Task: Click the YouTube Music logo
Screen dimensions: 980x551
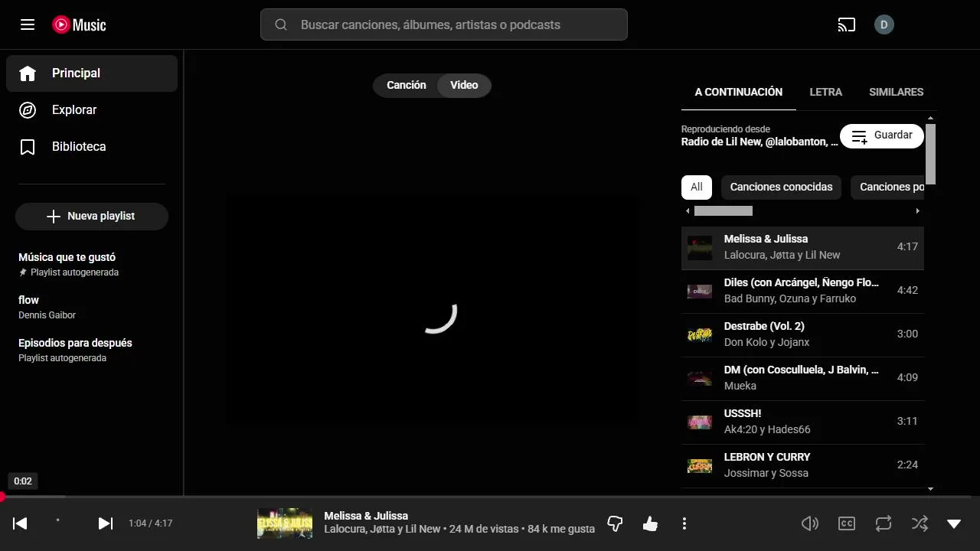Action: pyautogui.click(x=79, y=24)
